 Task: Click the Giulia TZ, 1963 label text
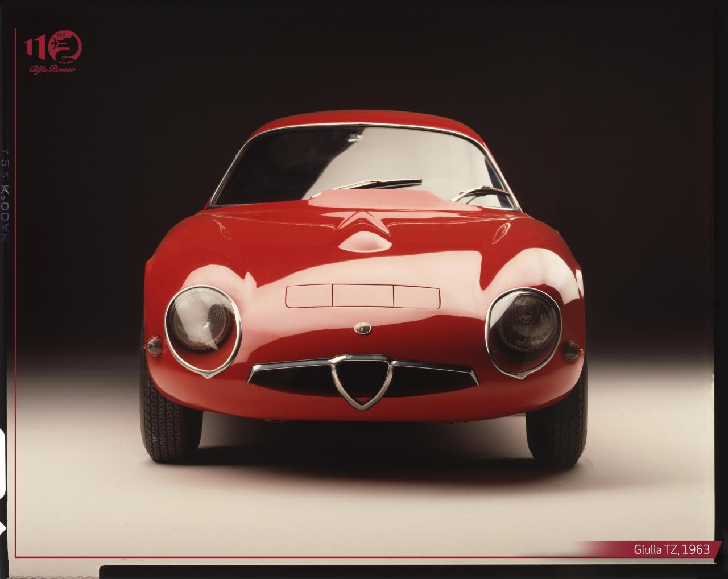[x=672, y=549]
